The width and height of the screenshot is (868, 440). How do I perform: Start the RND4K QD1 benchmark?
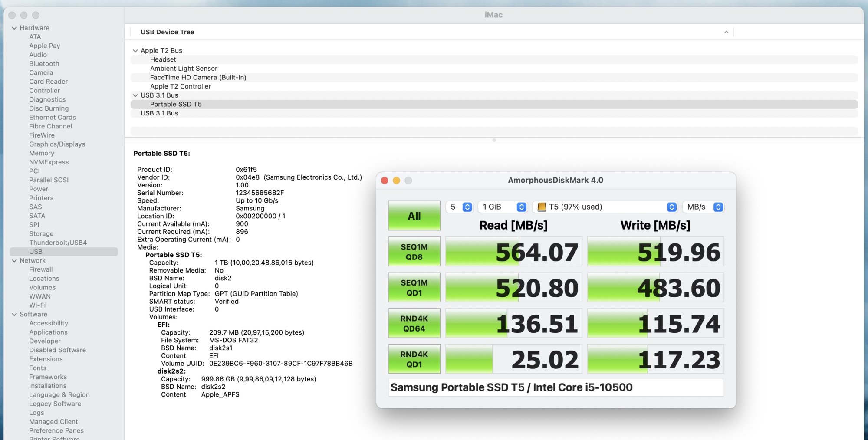coord(414,359)
